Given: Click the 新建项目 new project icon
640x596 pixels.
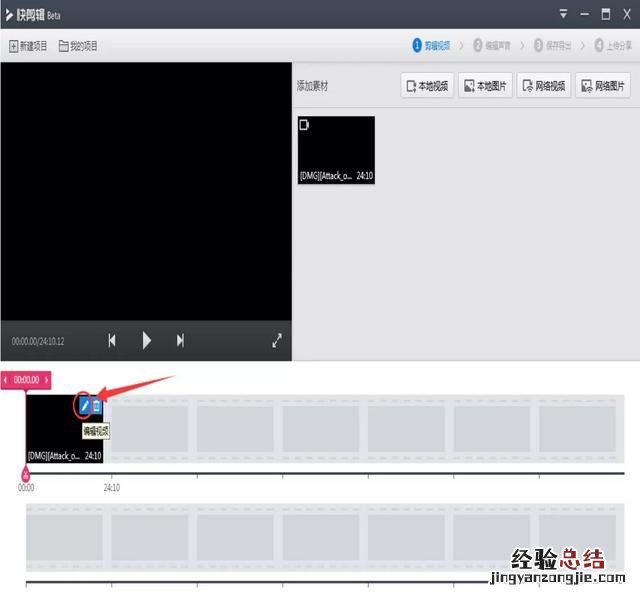Looking at the screenshot, I should 14,46.
